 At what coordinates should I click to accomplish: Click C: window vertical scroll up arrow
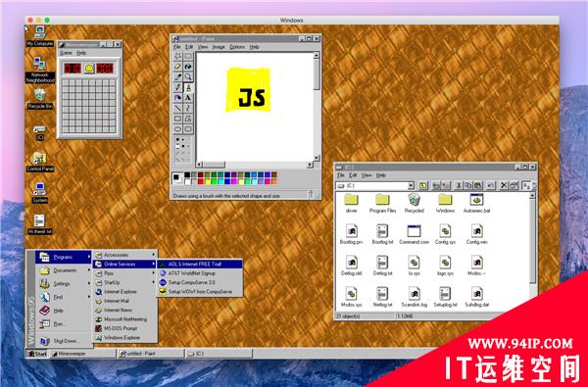point(532,196)
